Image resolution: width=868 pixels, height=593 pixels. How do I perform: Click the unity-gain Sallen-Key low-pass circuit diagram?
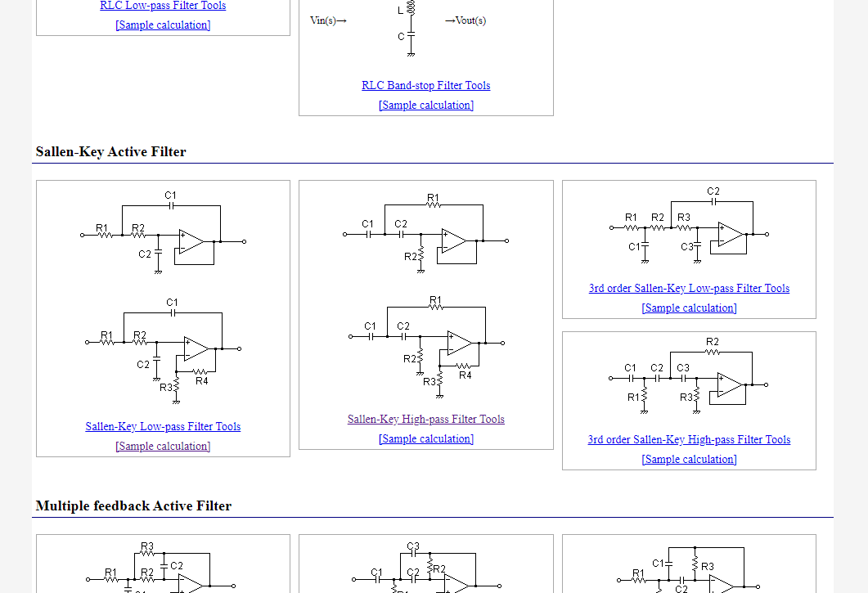[163, 231]
